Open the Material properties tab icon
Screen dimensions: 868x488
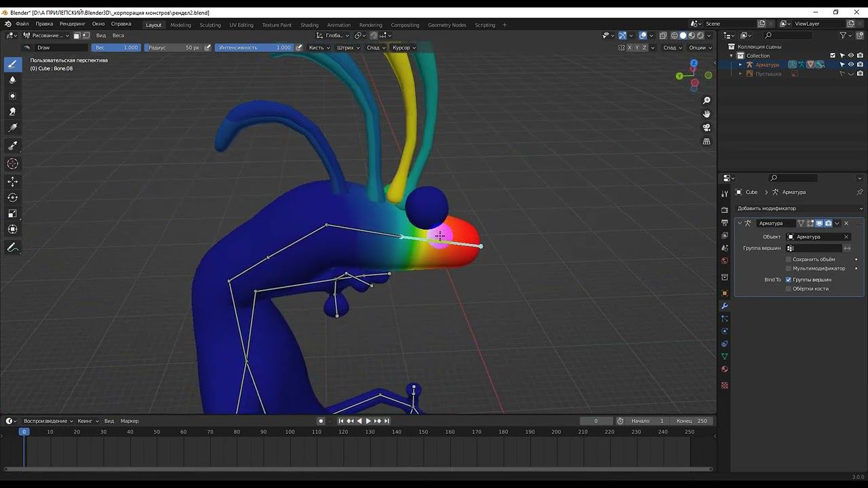click(724, 369)
